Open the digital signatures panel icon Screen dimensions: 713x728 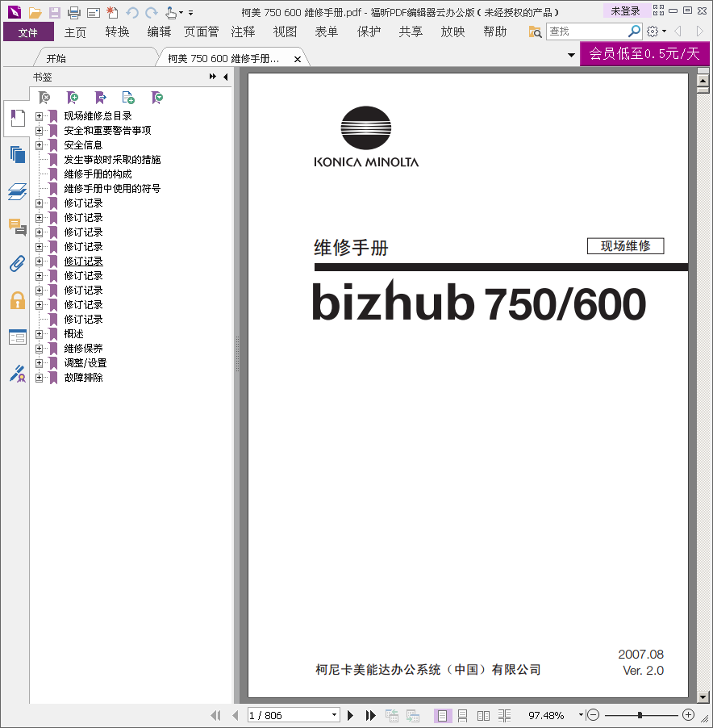pos(18,374)
